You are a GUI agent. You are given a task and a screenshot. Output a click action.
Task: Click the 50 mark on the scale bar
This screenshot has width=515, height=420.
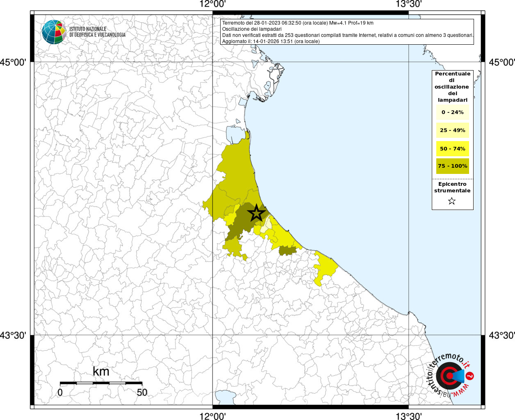(142, 393)
